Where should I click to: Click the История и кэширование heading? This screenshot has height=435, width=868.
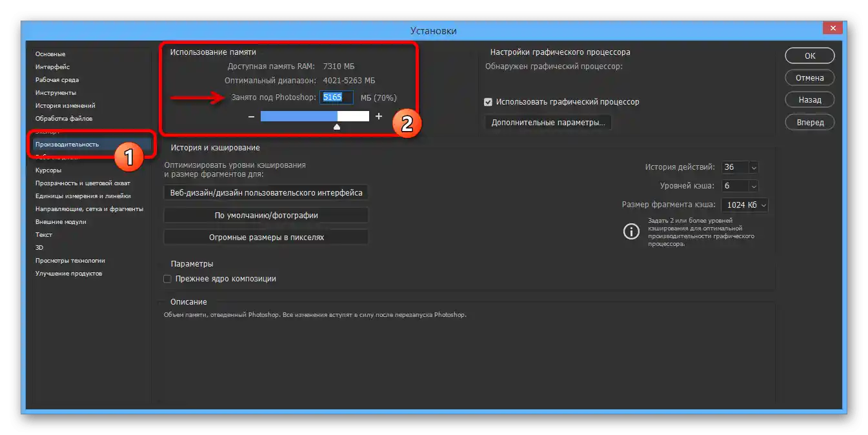215,148
